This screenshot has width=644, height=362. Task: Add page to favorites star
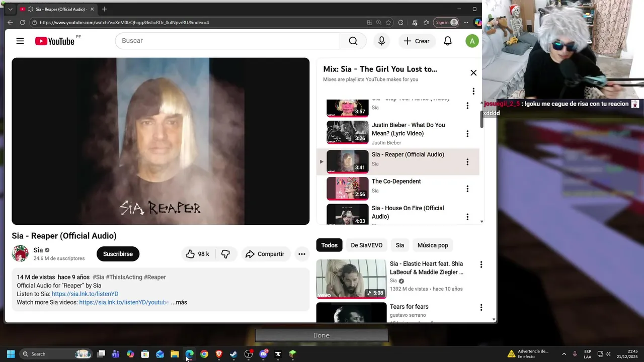tap(388, 23)
